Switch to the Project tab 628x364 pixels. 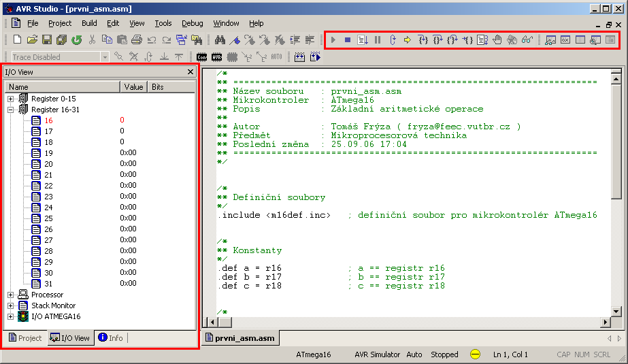pos(25,338)
